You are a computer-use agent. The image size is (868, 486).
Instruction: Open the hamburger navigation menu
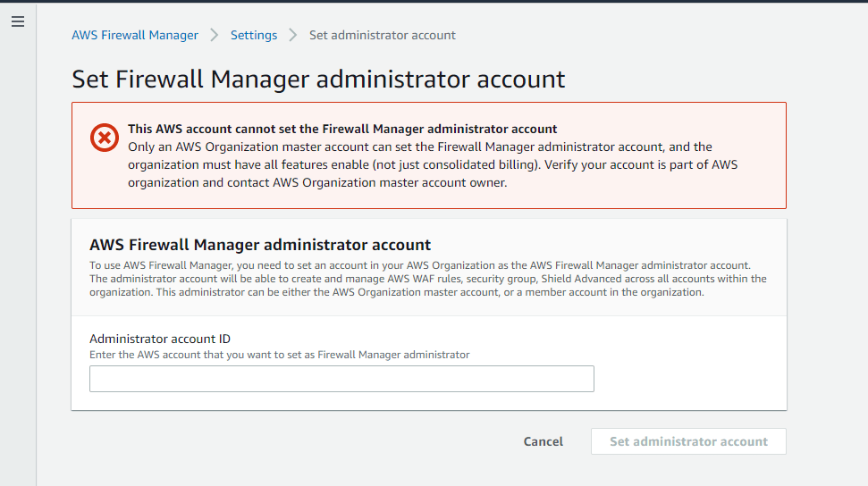[18, 21]
